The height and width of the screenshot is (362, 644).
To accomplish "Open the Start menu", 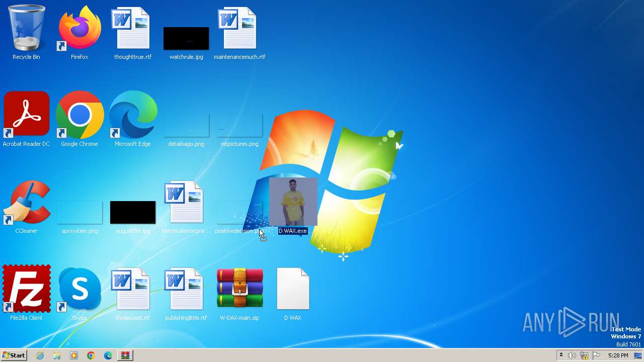I will coord(14,355).
